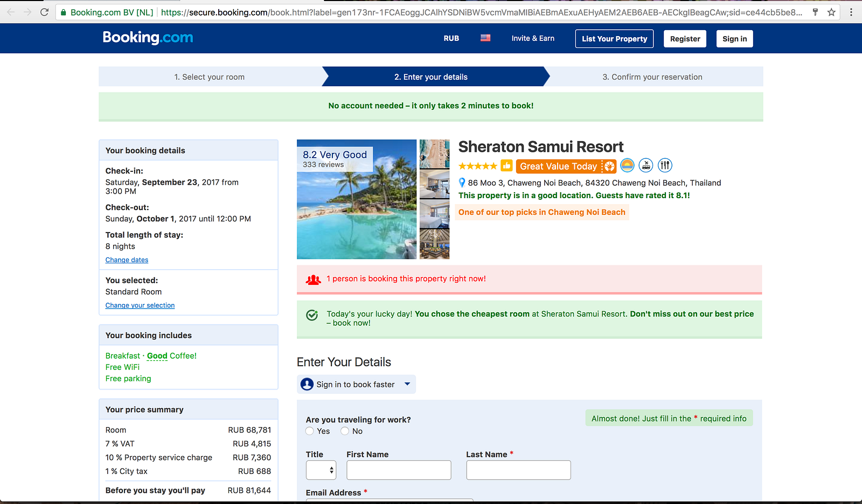
Task: Open the hotel lobby thumbnail at bottom
Action: [434, 244]
